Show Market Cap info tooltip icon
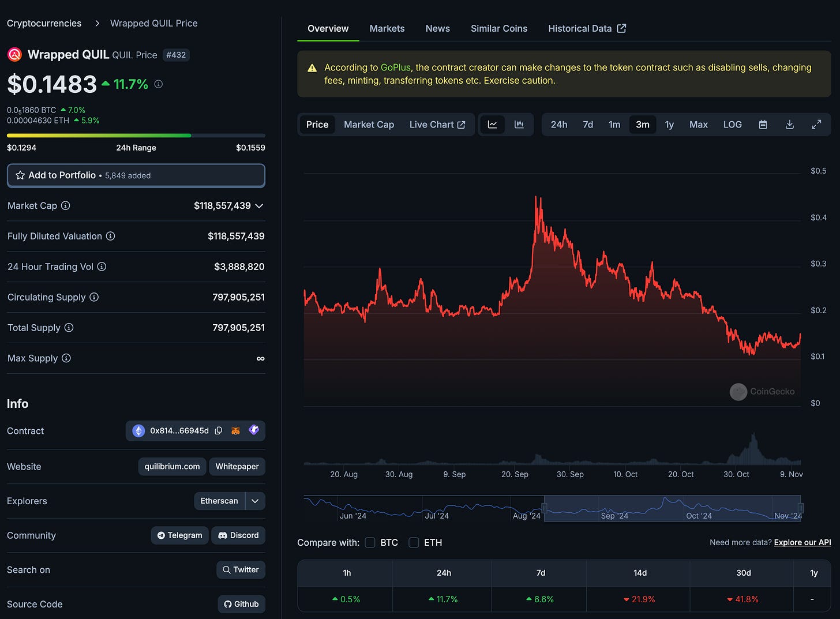 point(66,205)
